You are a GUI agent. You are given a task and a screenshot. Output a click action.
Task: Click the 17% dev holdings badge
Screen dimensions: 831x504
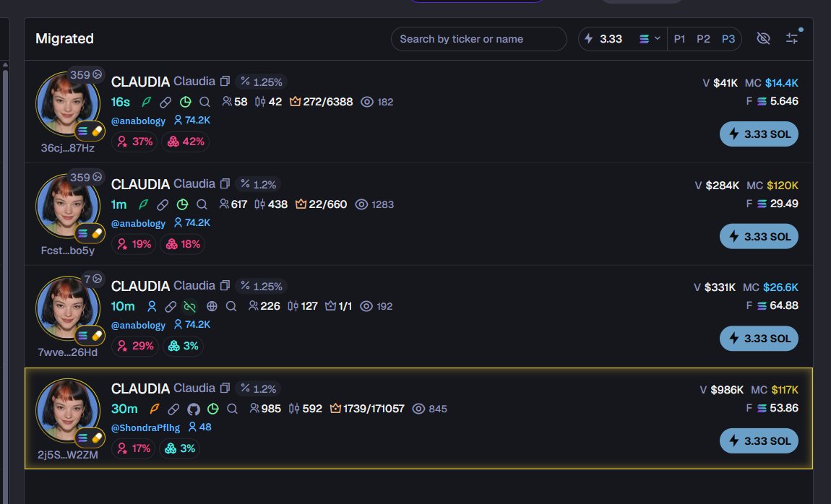click(134, 448)
